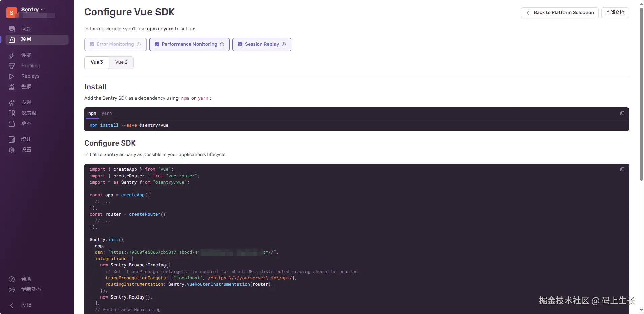Click the Session Replay help icon
Viewport: 644px width, 314px height.
tap(284, 44)
